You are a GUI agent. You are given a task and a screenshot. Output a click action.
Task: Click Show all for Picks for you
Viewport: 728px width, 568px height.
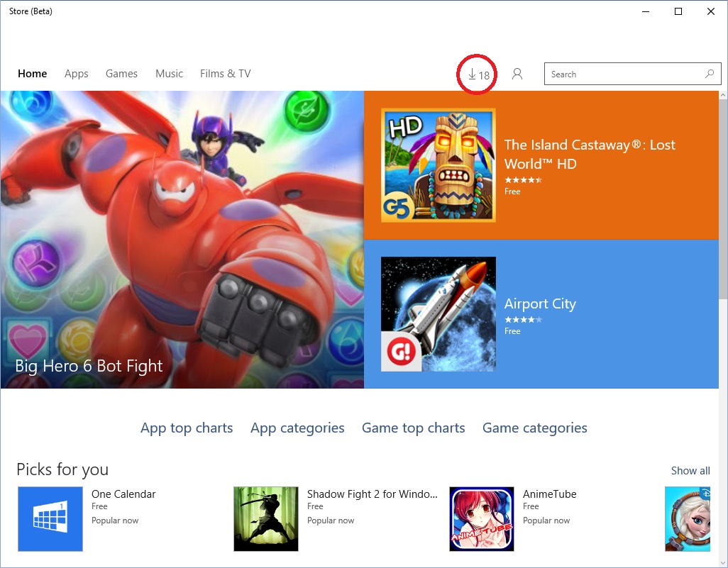tap(690, 471)
